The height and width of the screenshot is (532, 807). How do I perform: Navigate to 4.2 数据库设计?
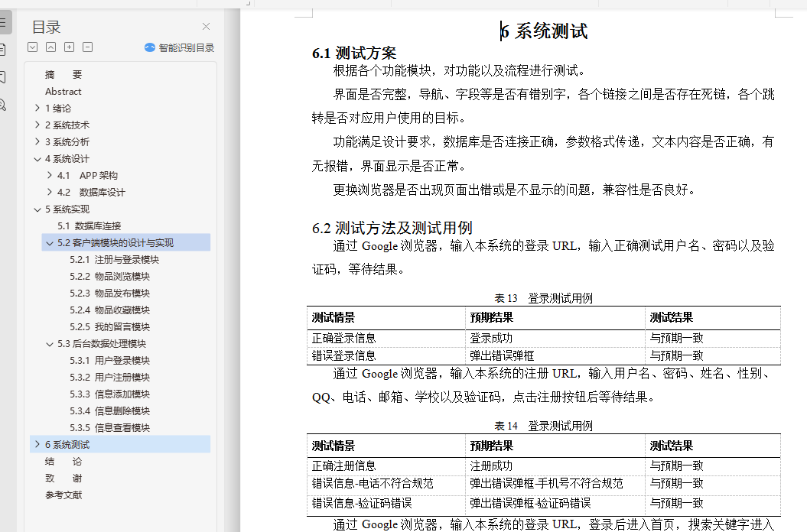point(91,193)
